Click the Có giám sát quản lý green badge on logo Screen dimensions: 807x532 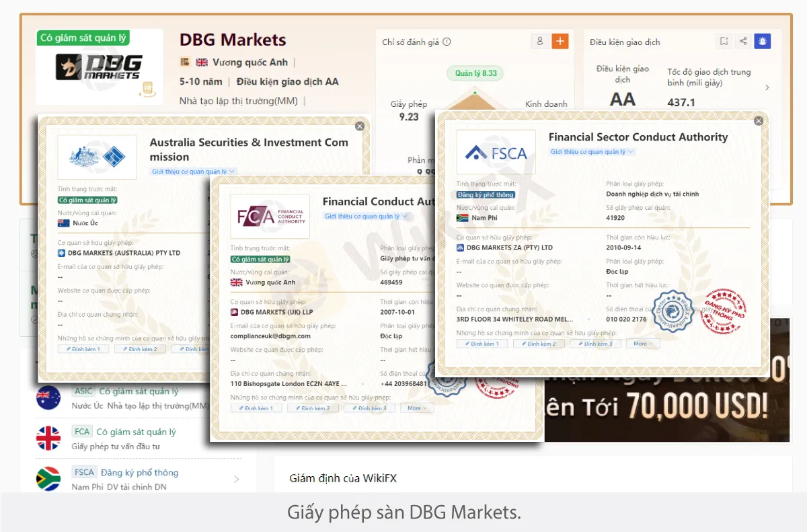(83, 38)
